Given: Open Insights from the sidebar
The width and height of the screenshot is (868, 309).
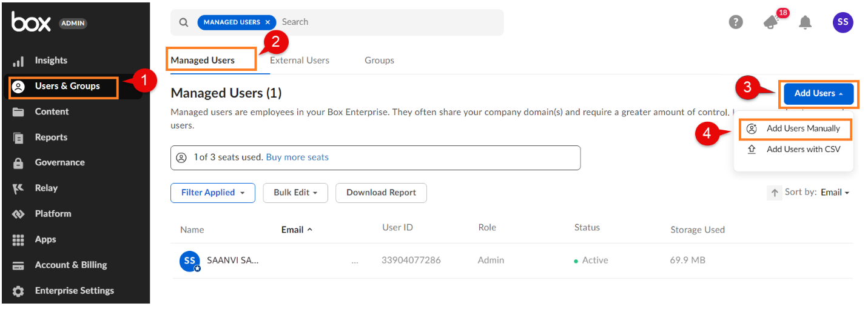Looking at the screenshot, I should tap(51, 61).
